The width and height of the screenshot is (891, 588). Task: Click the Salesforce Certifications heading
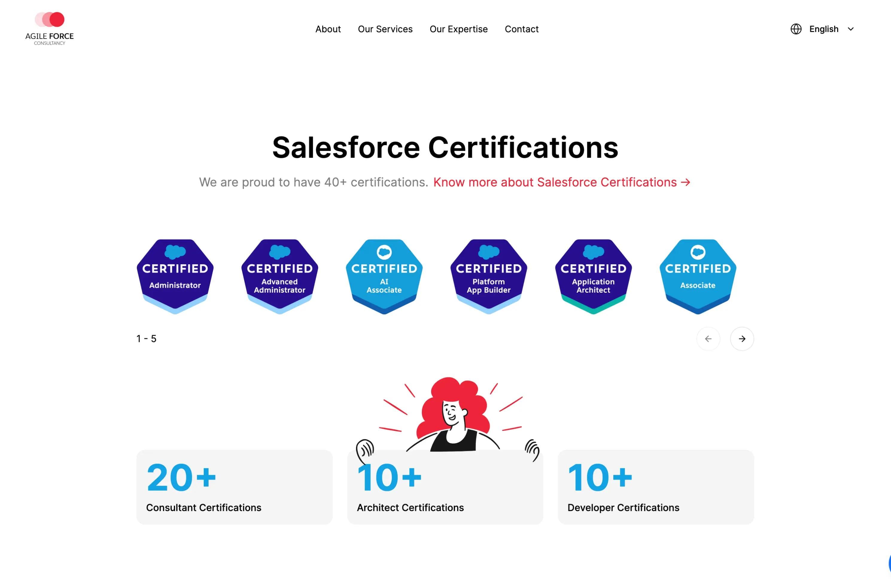point(445,148)
